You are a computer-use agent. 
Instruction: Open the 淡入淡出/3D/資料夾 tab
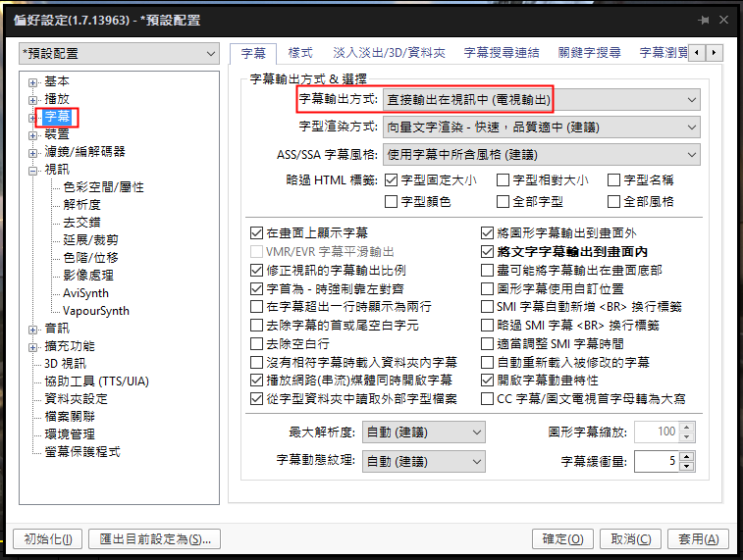coord(389,53)
